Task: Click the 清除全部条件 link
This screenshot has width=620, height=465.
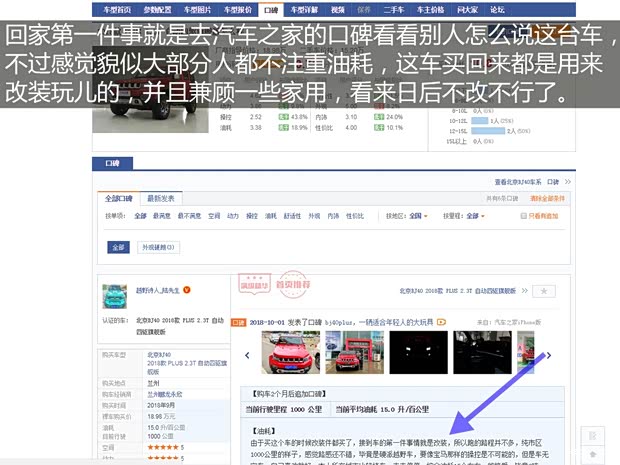Action: pos(547,198)
